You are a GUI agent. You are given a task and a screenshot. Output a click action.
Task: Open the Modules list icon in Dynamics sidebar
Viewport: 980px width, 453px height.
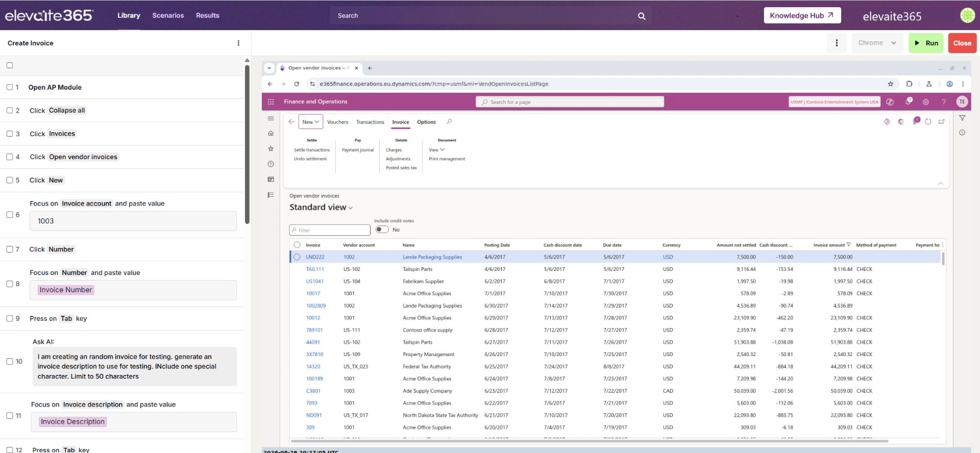pos(271,195)
